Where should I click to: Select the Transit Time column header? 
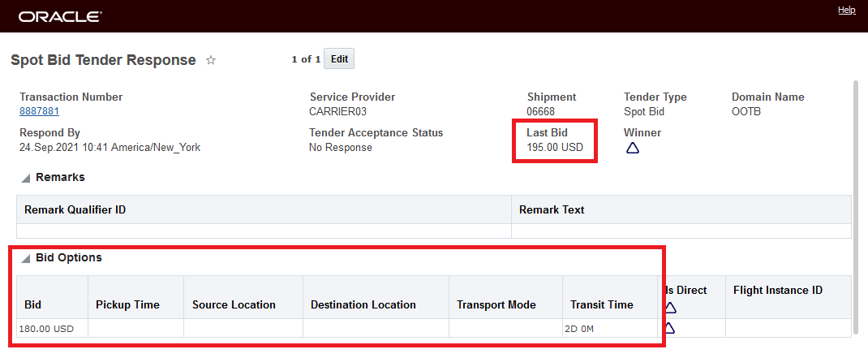tap(601, 304)
